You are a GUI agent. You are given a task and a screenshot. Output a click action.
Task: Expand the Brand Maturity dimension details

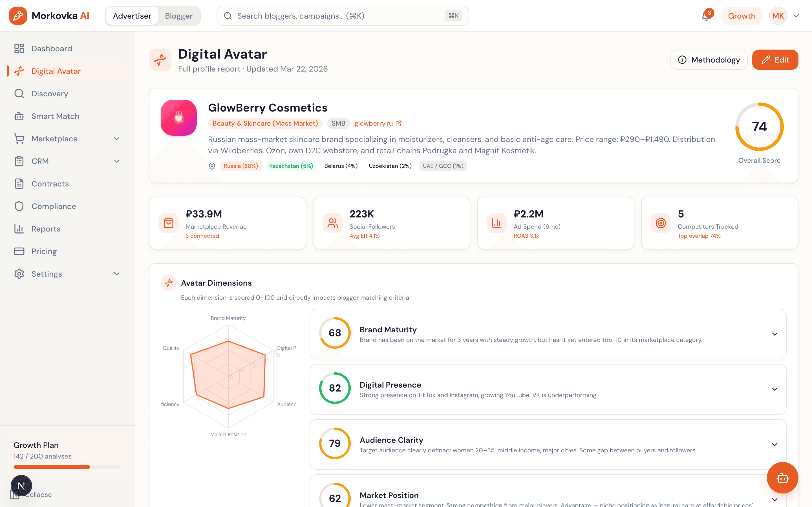tap(775, 334)
